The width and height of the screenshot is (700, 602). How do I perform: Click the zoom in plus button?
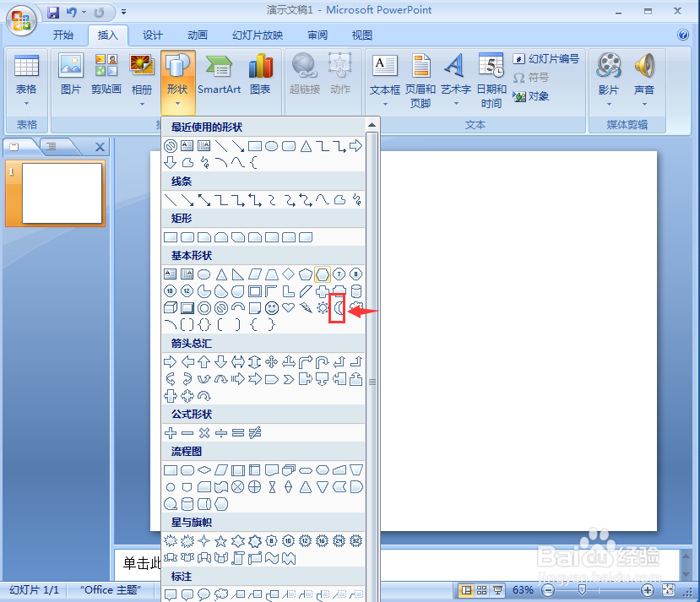point(648,590)
